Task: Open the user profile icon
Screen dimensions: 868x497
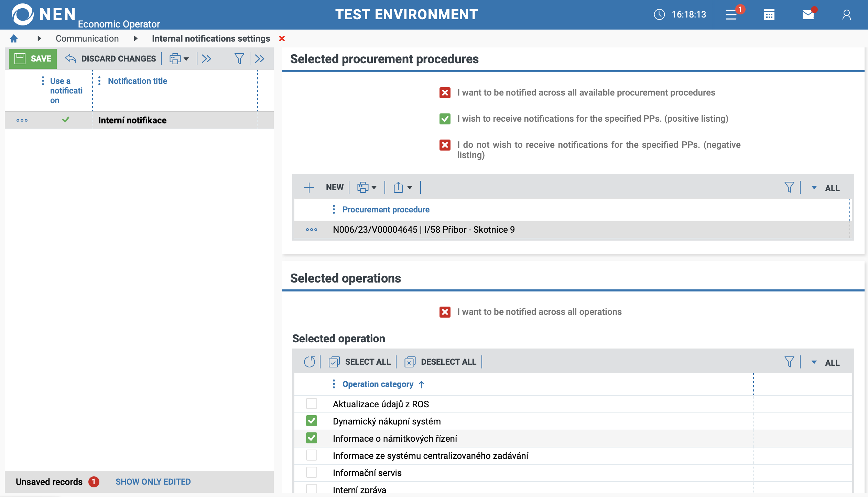Action: coord(846,14)
